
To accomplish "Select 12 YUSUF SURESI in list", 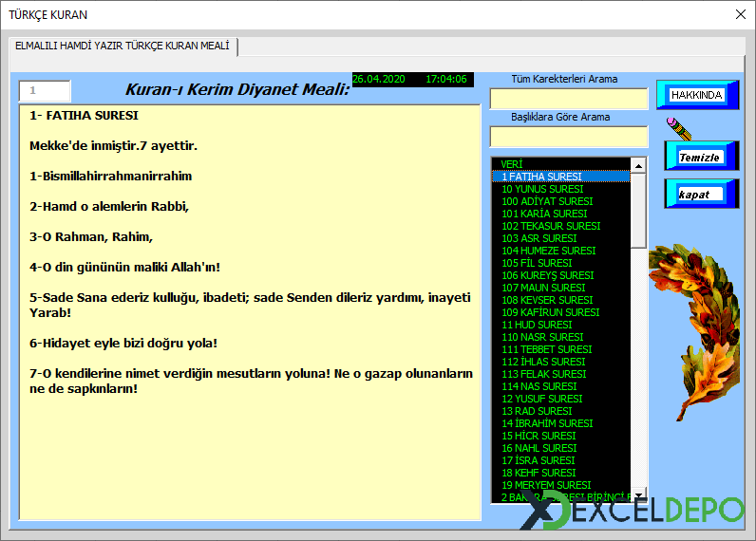I will coord(561,399).
